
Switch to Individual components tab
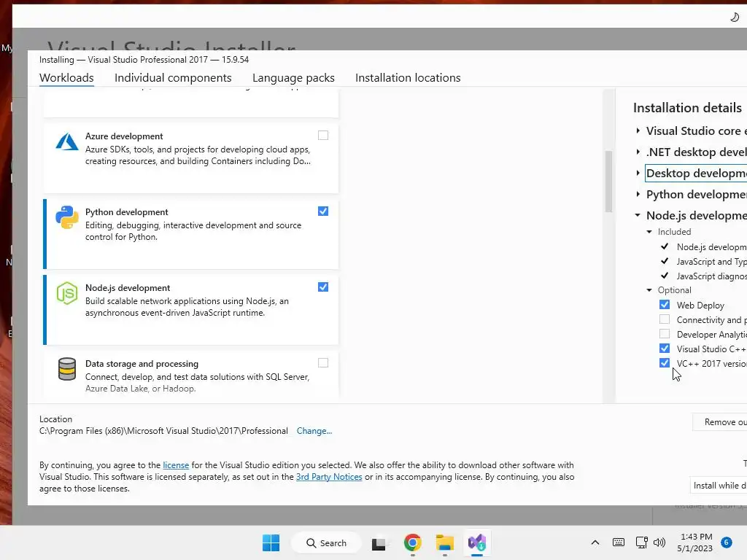173,77
